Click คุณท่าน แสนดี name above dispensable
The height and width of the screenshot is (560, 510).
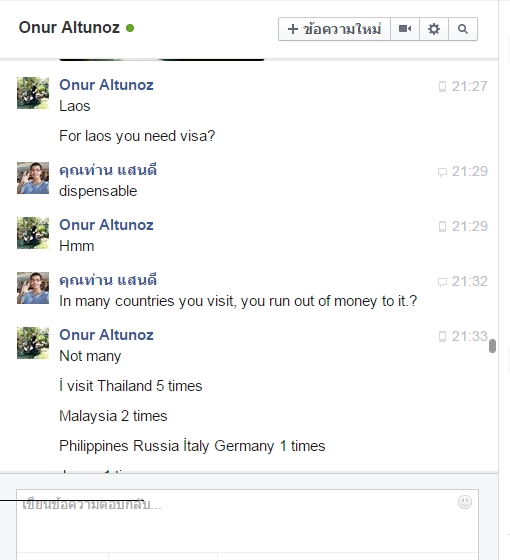click(x=108, y=170)
